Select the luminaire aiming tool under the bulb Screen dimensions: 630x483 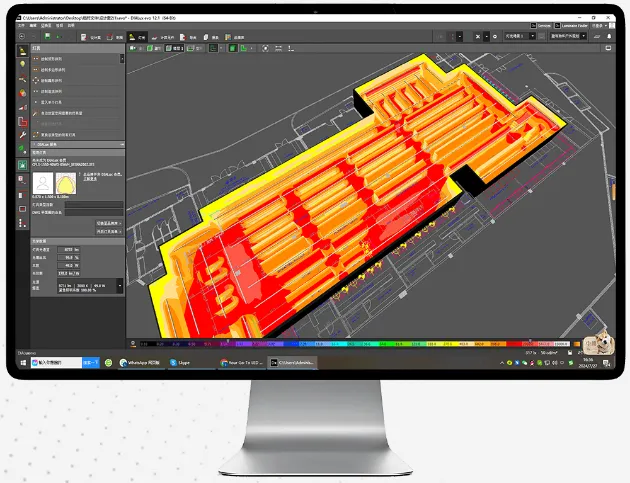coord(22,79)
